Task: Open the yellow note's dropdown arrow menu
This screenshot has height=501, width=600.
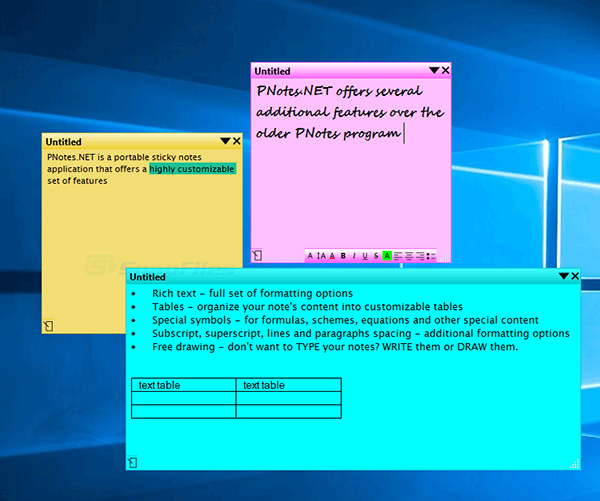Action: (x=225, y=142)
